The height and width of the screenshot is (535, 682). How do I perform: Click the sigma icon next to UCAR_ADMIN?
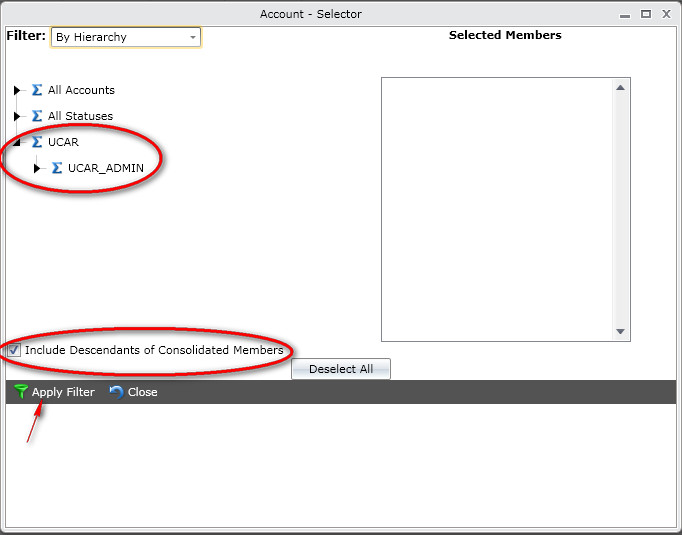(57, 168)
